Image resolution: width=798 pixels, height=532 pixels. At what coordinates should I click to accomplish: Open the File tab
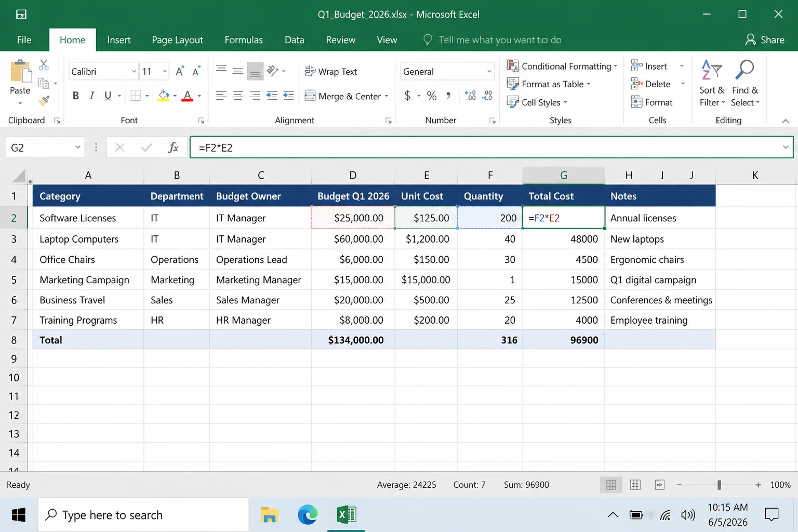click(x=24, y=40)
